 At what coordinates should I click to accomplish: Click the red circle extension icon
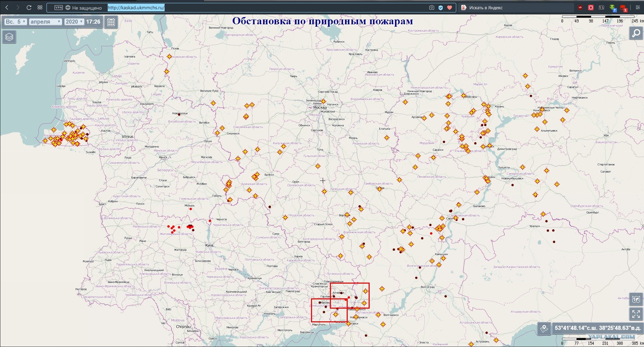click(x=591, y=8)
